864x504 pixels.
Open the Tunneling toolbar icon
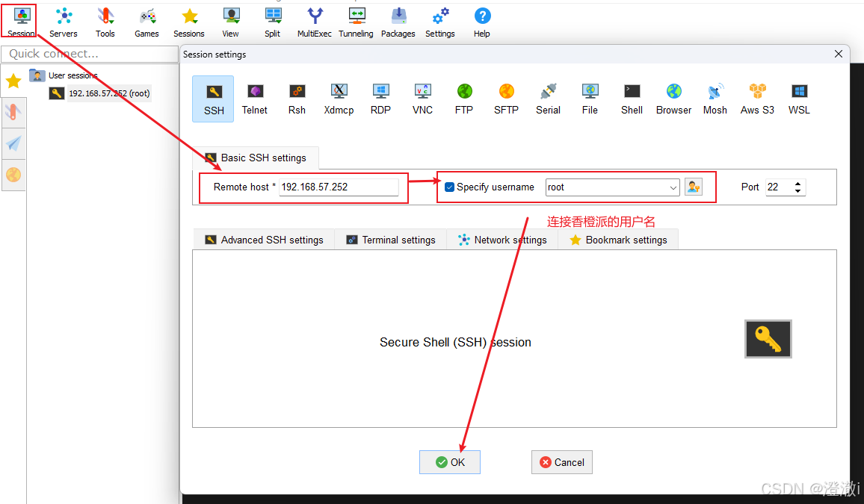(356, 22)
